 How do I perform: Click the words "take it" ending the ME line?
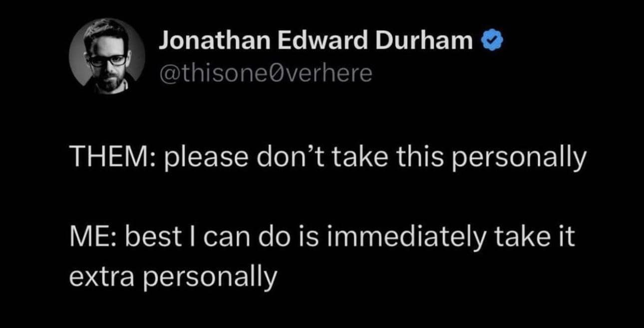[x=534, y=238]
